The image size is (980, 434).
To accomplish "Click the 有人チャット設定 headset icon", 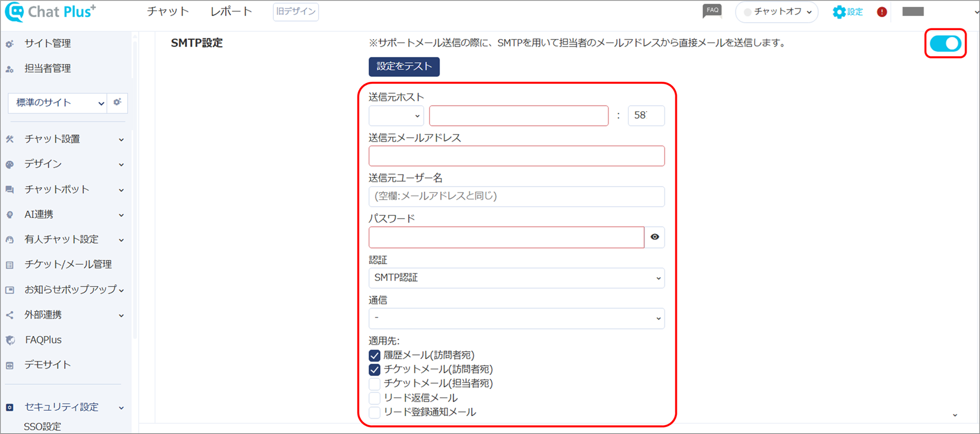I will 10,240.
